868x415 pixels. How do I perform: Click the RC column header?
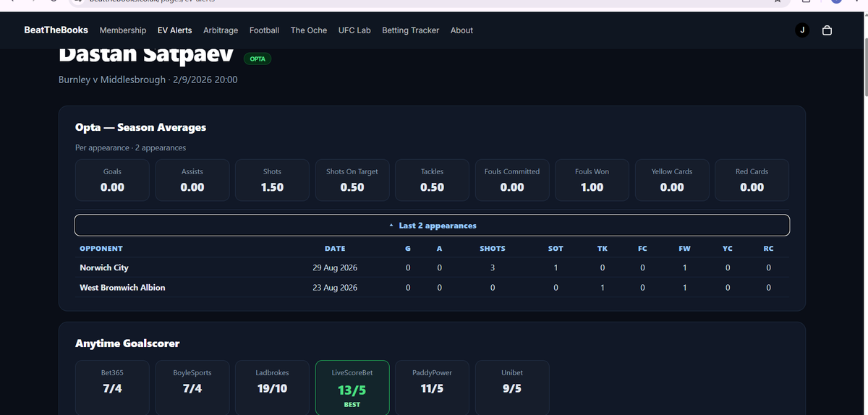(768, 248)
